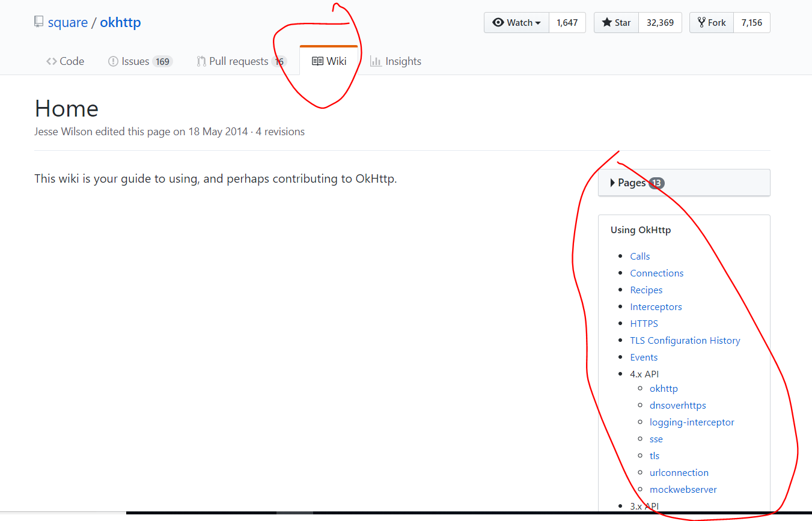Click the fork icon on Fork button
The width and height of the screenshot is (812, 521).
coord(701,23)
